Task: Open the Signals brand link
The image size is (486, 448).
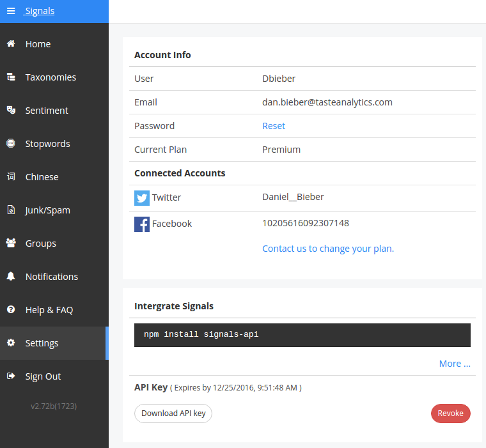Action: (40, 11)
